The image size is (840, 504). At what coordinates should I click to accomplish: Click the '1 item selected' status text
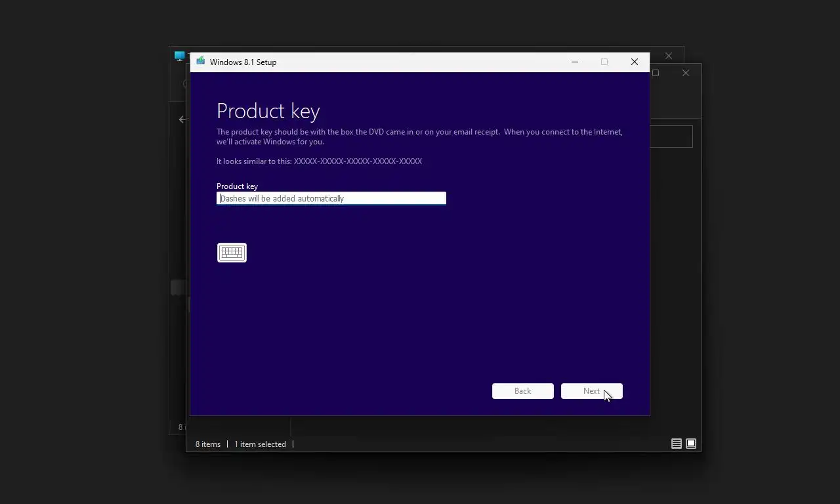[x=260, y=444]
